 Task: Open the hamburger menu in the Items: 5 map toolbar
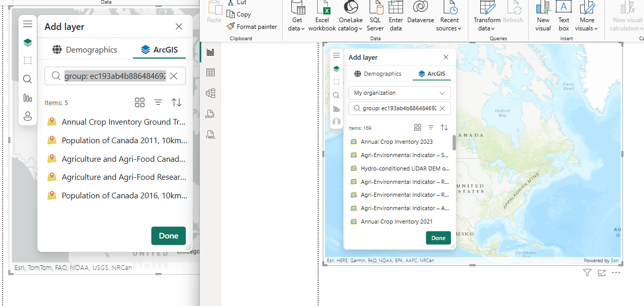pos(28,24)
